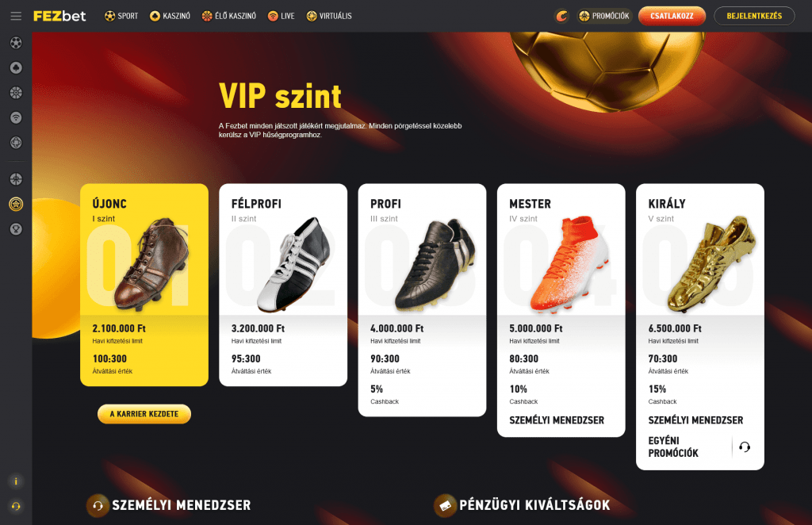Viewport: 812px width, 525px height.
Task: Click A KARRIER KEZDETE button
Action: 144,414
